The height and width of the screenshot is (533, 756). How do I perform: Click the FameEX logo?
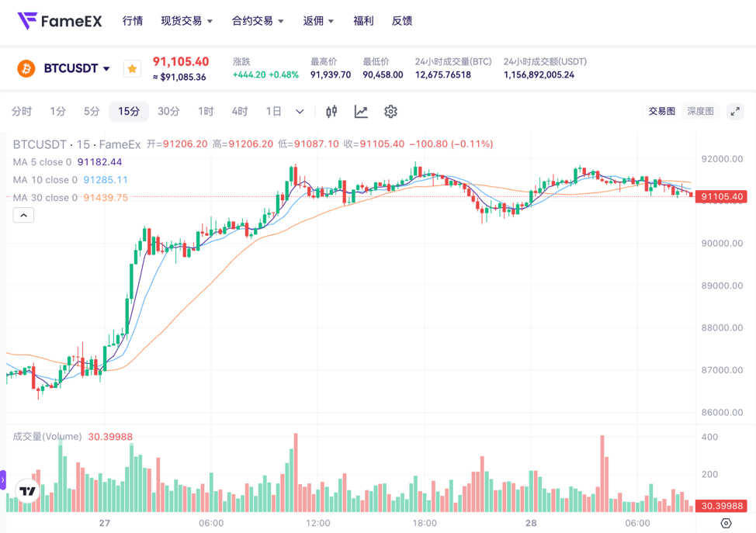tap(60, 21)
